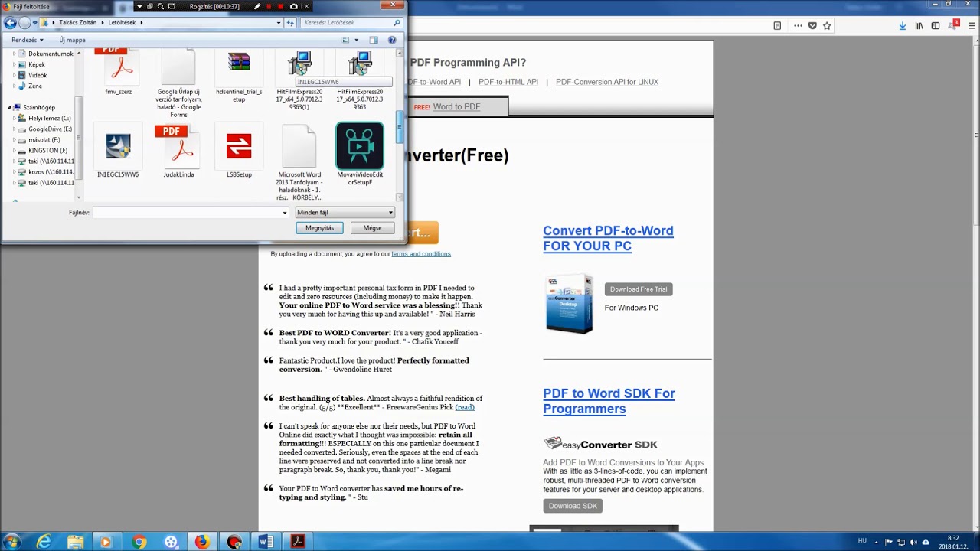Open the Minden fájl file type dropdown
Viewport: 980px width, 551px height.
pyautogui.click(x=345, y=212)
